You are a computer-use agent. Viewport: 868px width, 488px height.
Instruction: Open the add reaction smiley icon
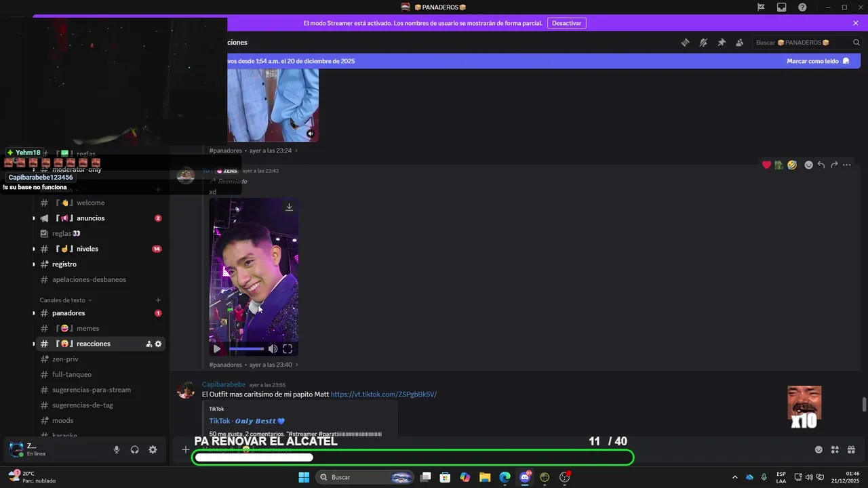[x=808, y=165]
